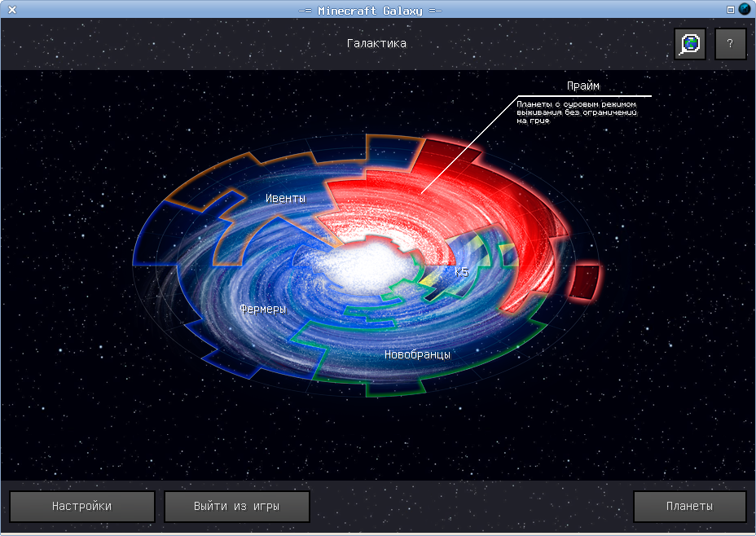Click the round globe icon in title bar
The height and width of the screenshot is (536, 756).
tap(745, 9)
